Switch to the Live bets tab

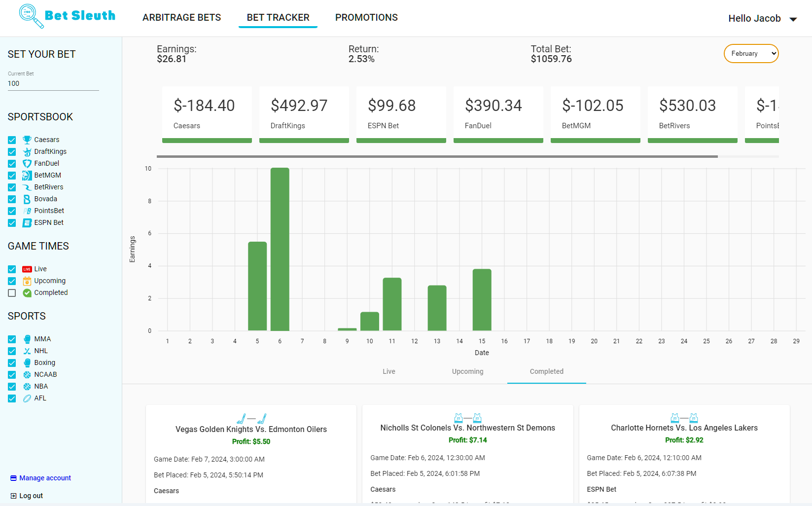[x=389, y=371]
